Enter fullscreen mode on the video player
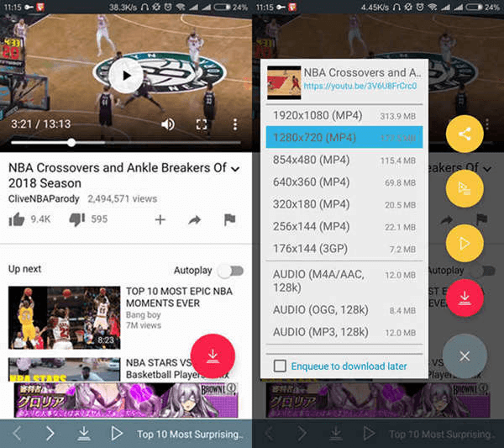Screen dimensions: 504x448 pos(202,124)
